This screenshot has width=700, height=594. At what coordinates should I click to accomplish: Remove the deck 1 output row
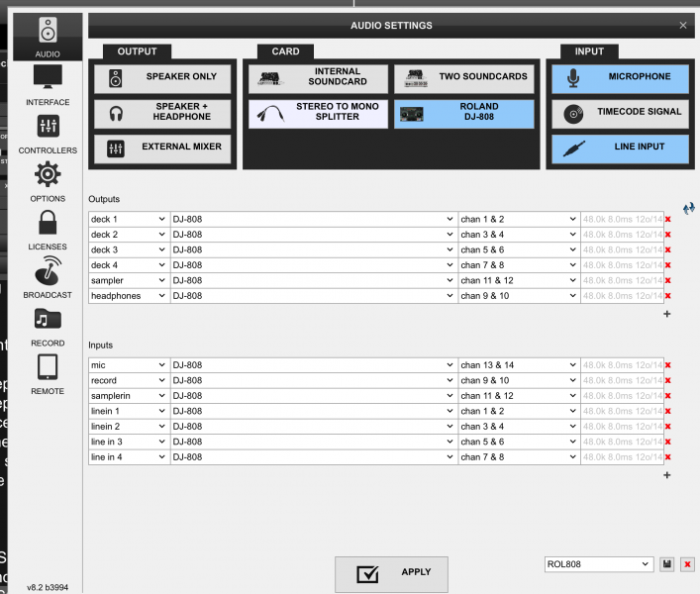[668, 219]
